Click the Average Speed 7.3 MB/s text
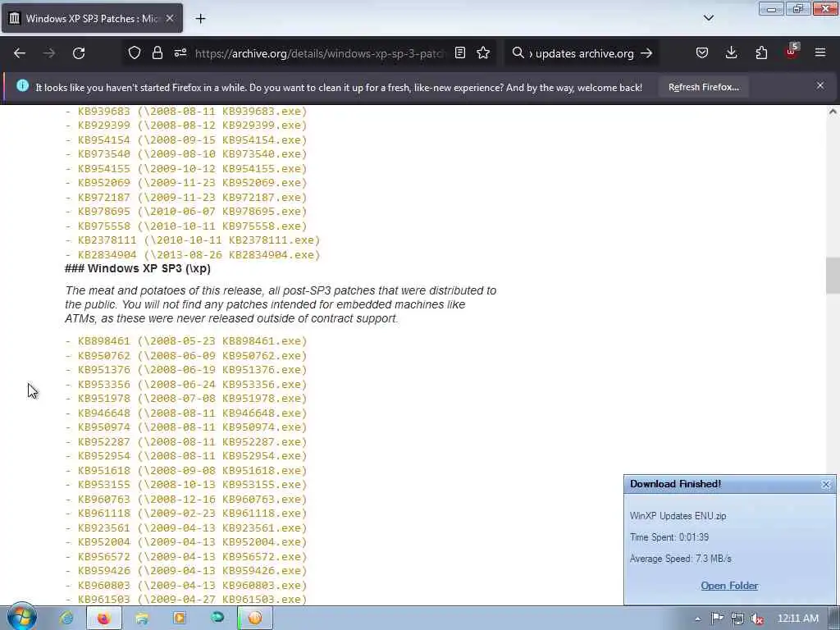This screenshot has height=630, width=840. click(680, 558)
